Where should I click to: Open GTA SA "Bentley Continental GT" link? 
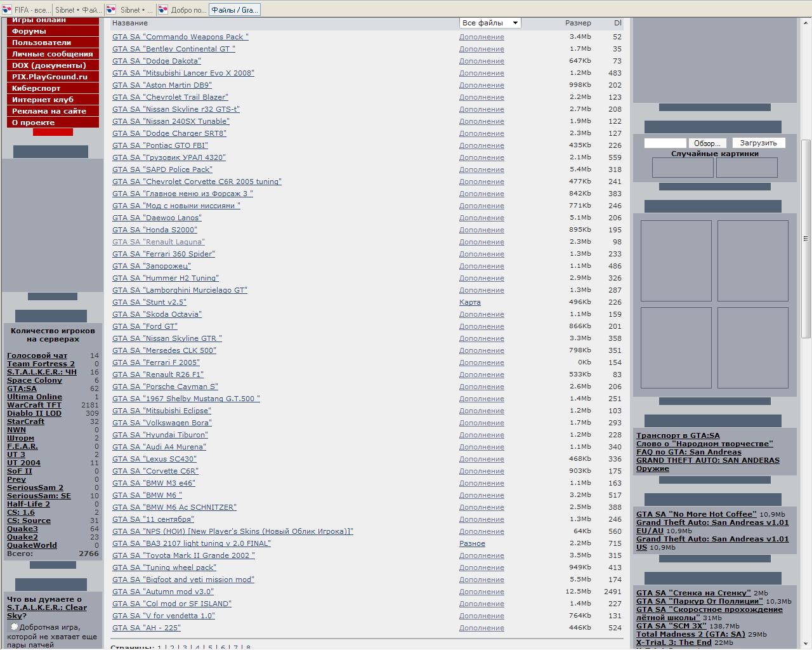(x=174, y=49)
